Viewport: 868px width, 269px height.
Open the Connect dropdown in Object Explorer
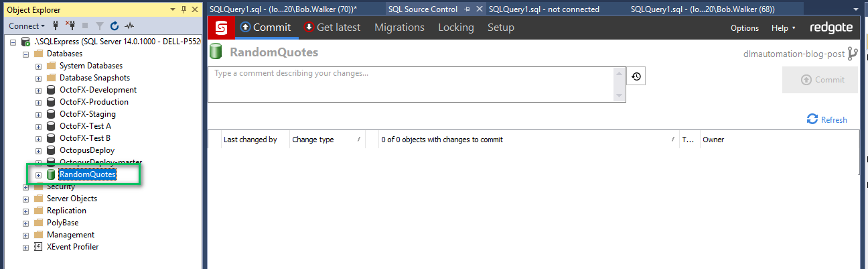click(27, 26)
